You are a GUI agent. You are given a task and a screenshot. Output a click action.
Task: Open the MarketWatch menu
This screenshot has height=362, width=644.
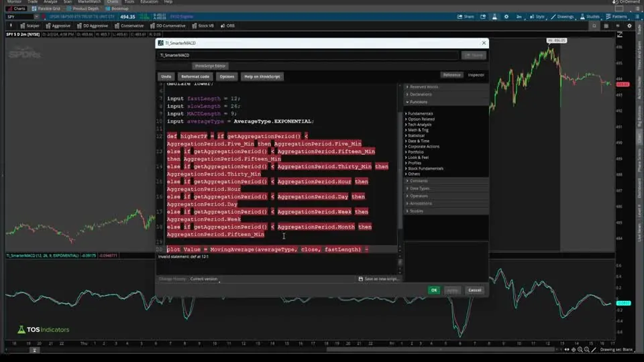click(89, 2)
